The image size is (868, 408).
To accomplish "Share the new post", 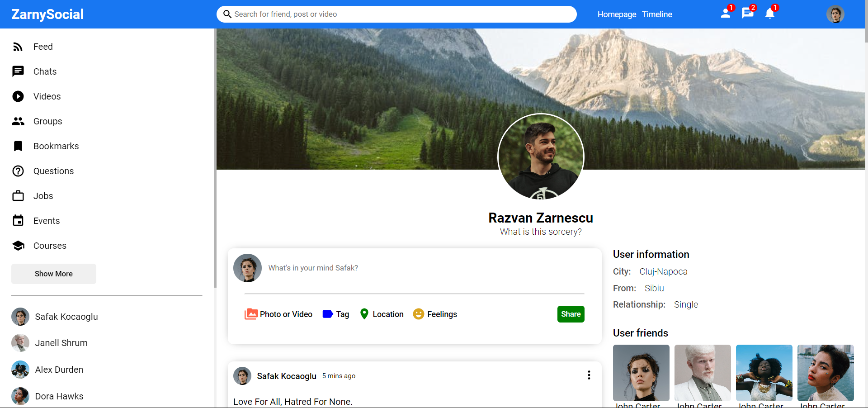I will tap(571, 314).
